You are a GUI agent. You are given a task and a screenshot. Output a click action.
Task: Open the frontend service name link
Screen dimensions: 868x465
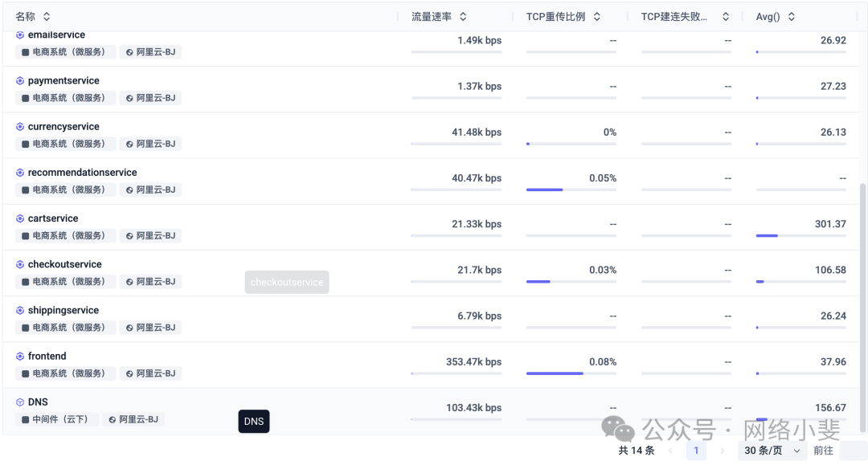(47, 357)
